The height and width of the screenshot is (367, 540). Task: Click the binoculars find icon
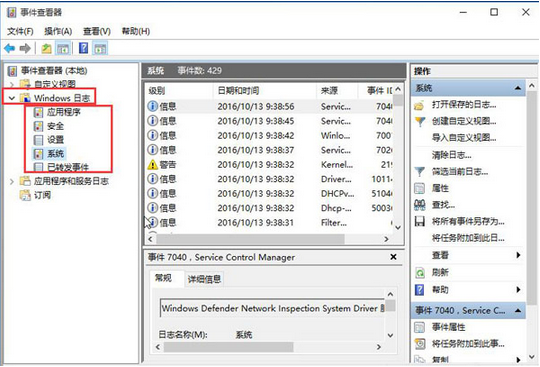(x=419, y=205)
